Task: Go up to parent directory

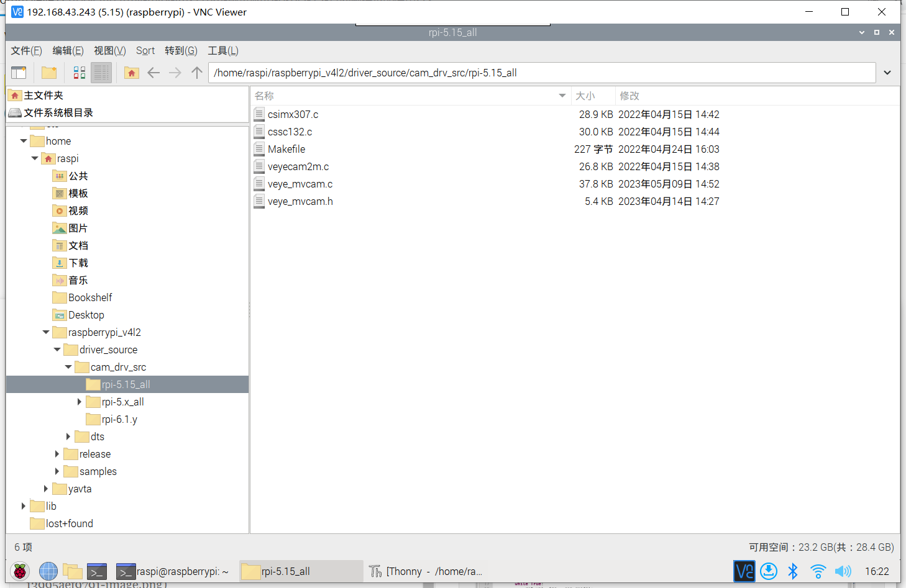Action: point(197,73)
